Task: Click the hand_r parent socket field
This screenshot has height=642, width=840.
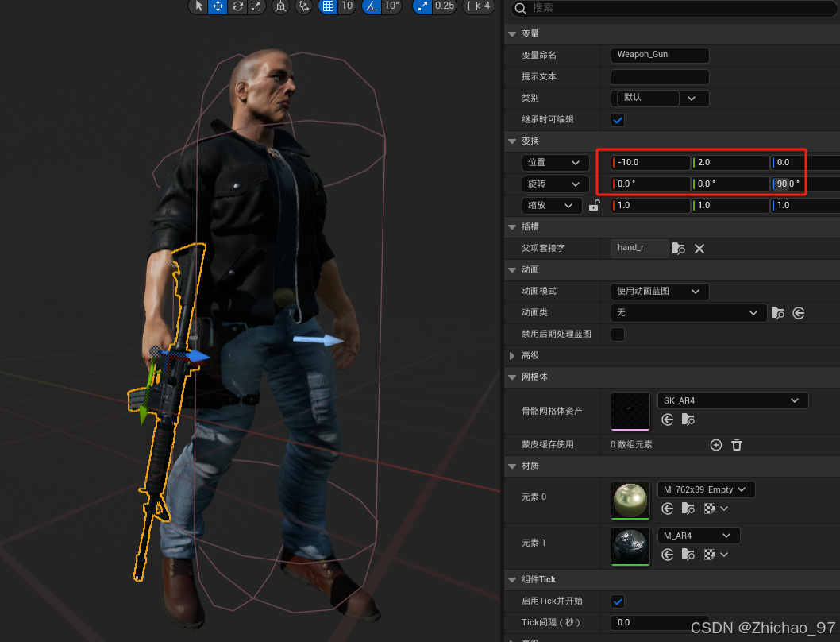Action: point(639,248)
